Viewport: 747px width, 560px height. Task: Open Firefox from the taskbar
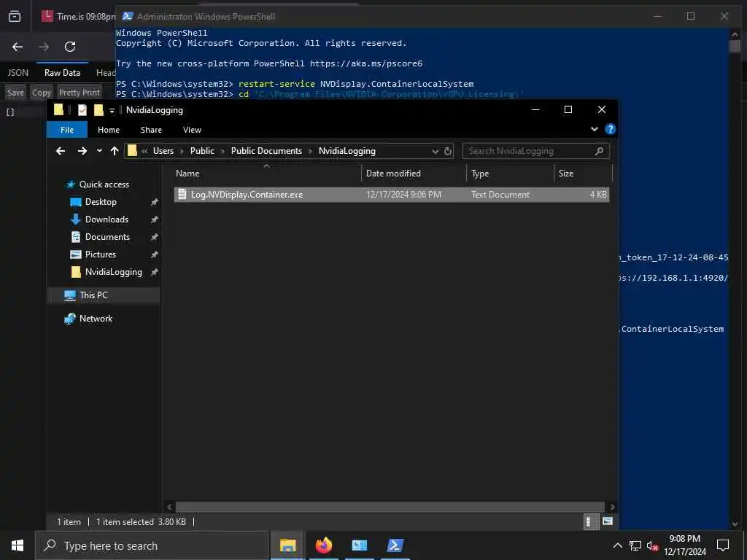click(323, 545)
